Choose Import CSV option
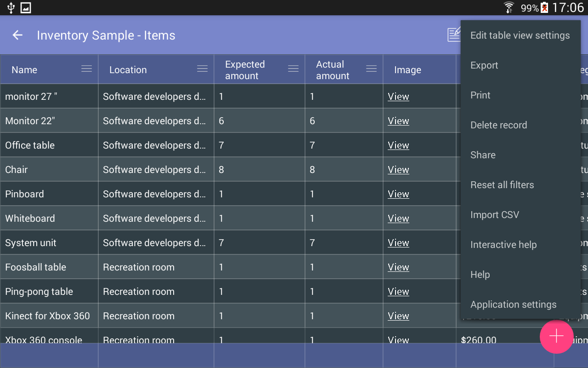The width and height of the screenshot is (588, 368). coord(520,215)
